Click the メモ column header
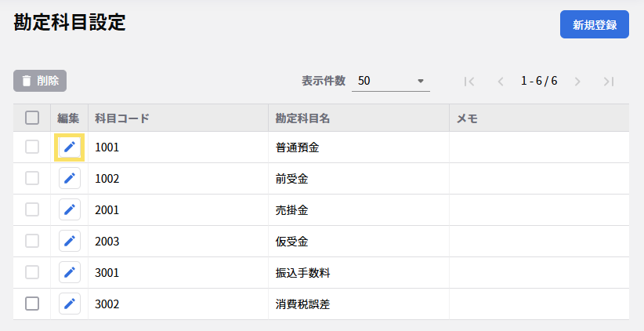Screen dimensions: 644x331 [467, 118]
